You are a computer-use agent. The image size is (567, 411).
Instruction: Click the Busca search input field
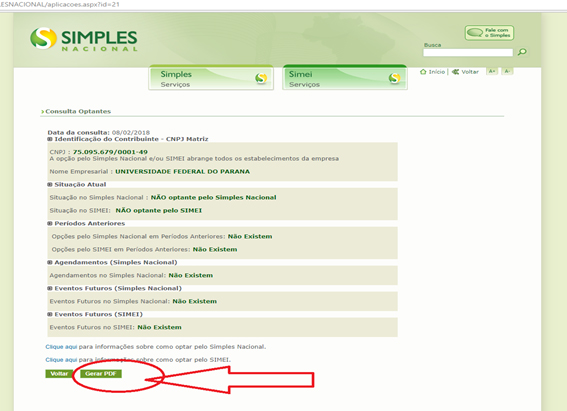468,52
